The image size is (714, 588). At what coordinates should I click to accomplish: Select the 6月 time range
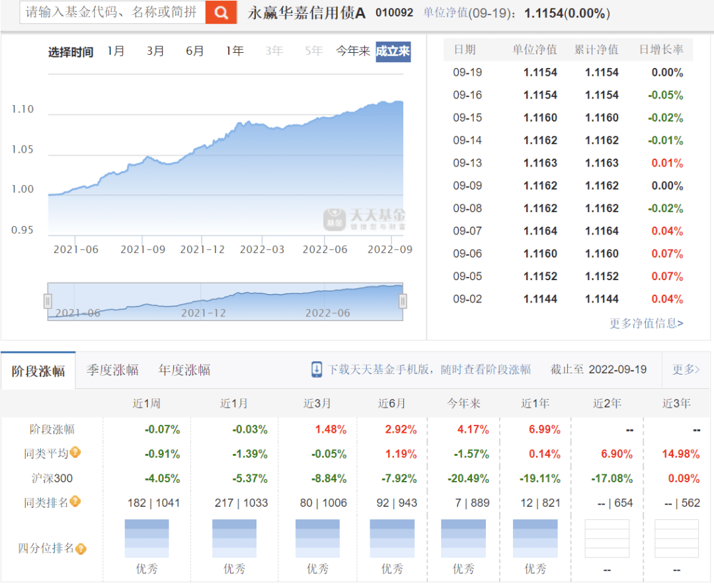point(194,51)
